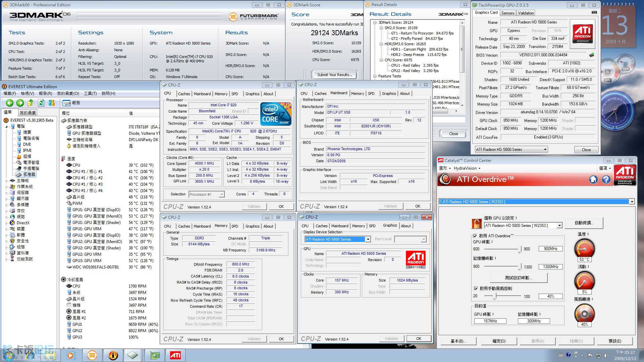Image resolution: width=644 pixels, height=362 pixels.
Task: Click the Auto-Tune (自動微調) button in ATI Overdrive
Action: pos(584,223)
